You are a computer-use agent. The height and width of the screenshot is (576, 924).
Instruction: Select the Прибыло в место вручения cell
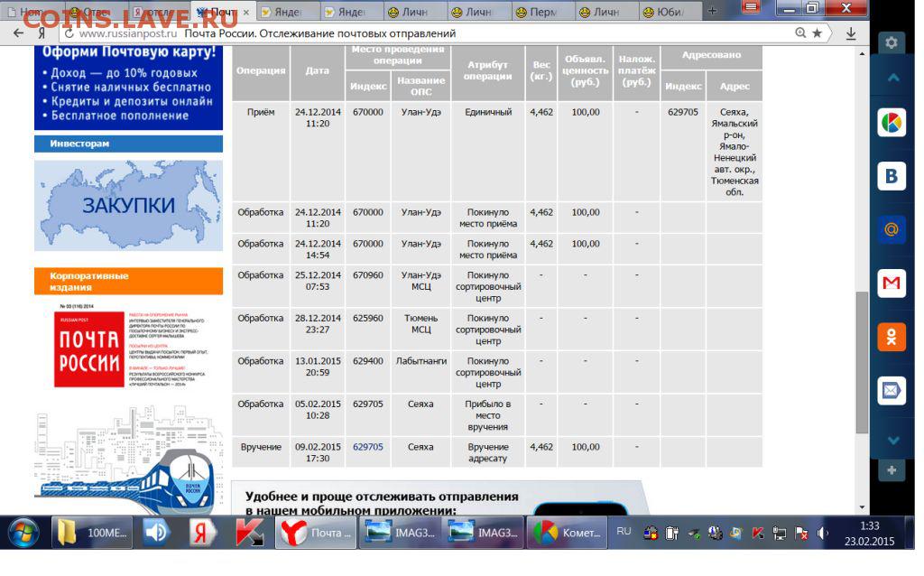(488, 415)
